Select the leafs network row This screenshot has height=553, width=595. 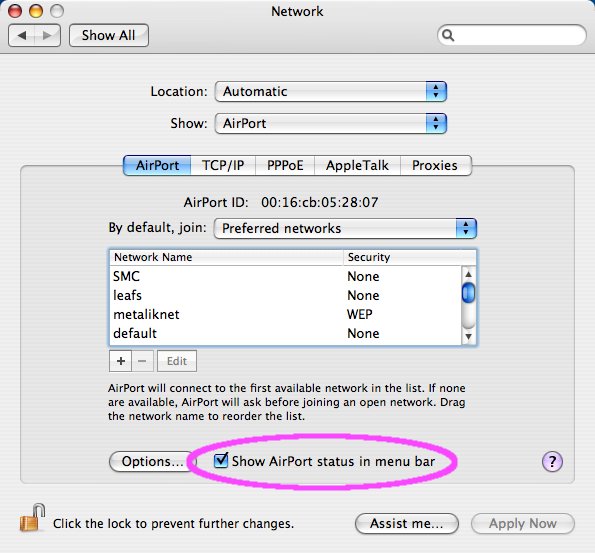pos(285,295)
